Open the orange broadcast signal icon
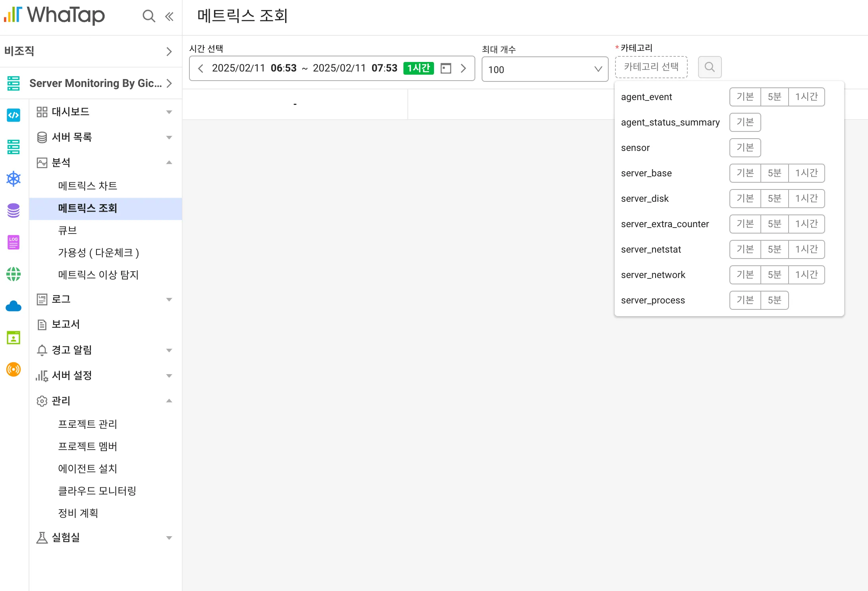This screenshot has width=868, height=591. tap(14, 369)
